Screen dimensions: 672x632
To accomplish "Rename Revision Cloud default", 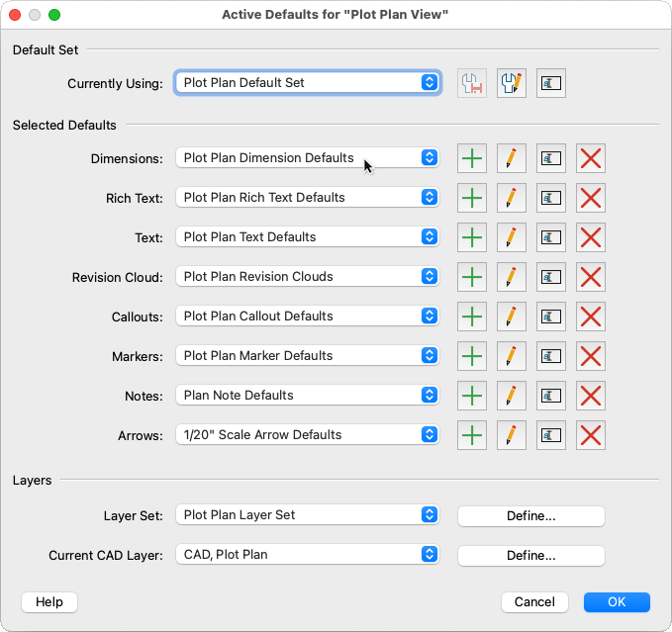I will (x=551, y=277).
